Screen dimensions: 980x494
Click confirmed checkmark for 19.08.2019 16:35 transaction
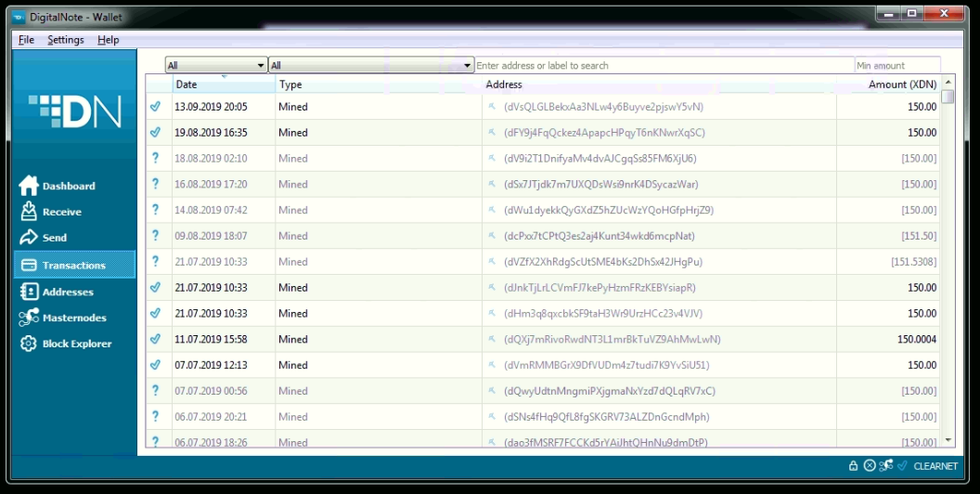coord(156,133)
